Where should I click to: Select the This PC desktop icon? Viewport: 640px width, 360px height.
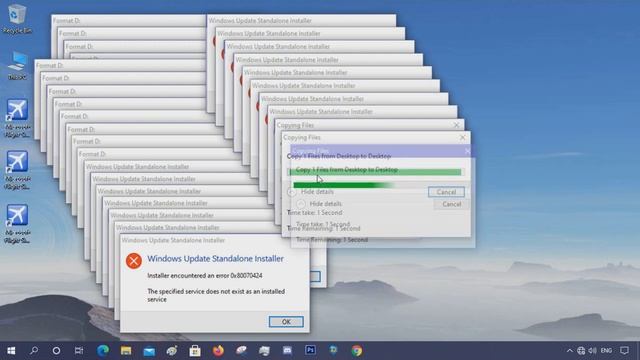18,65
